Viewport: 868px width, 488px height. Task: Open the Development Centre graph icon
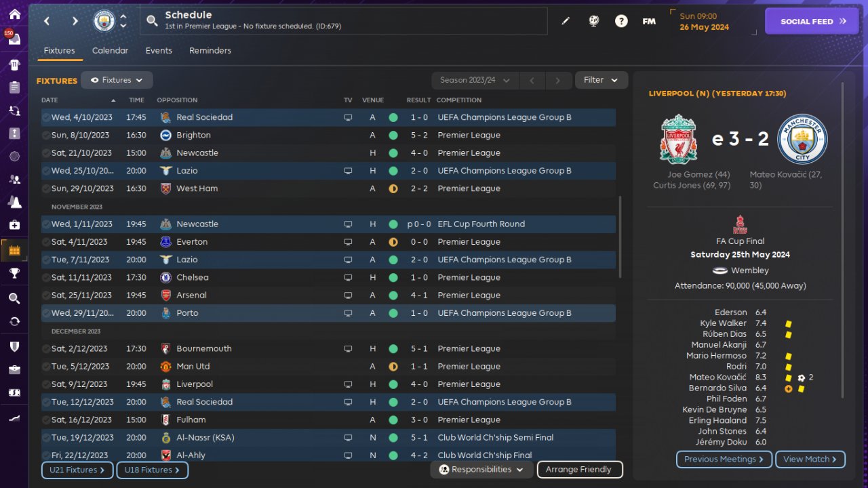pos(14,418)
